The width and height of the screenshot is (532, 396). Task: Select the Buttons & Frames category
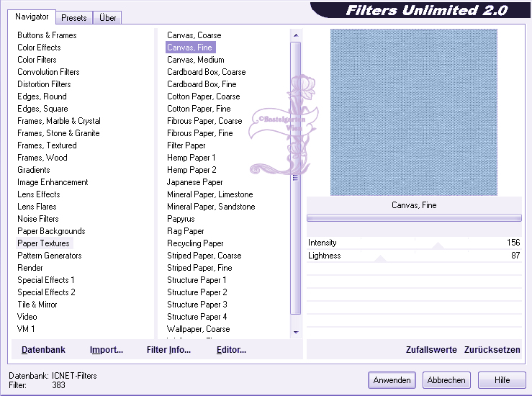tap(47, 35)
